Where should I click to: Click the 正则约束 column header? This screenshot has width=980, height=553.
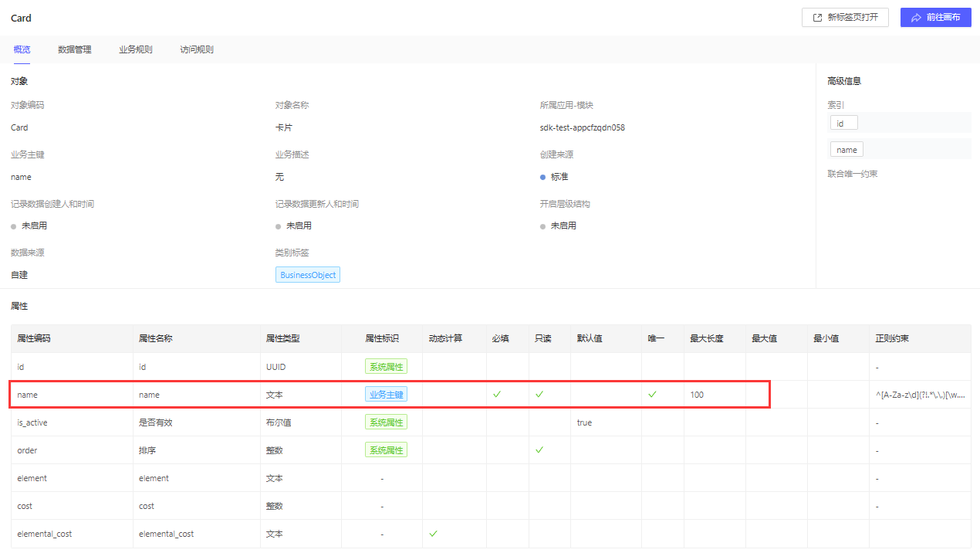tap(892, 338)
